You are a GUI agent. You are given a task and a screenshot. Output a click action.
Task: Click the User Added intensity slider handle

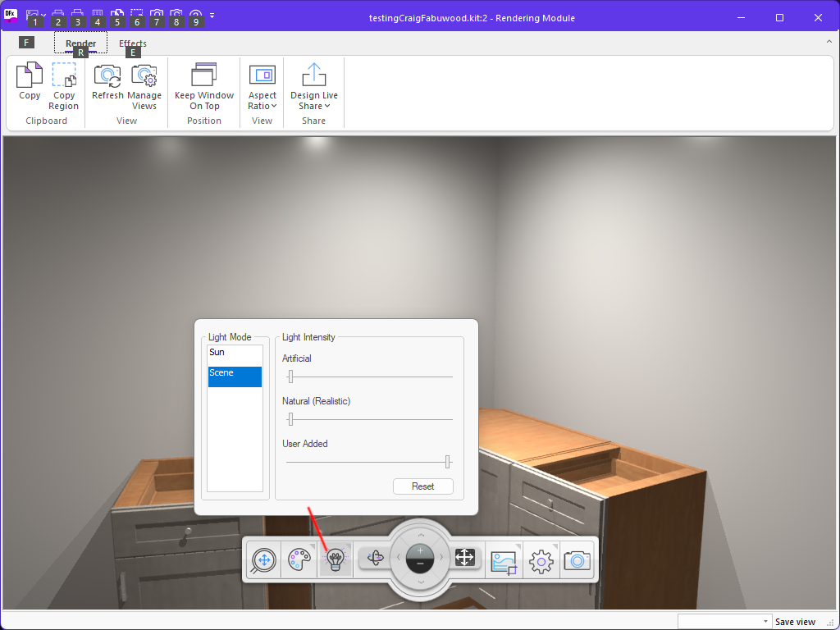[447, 462]
